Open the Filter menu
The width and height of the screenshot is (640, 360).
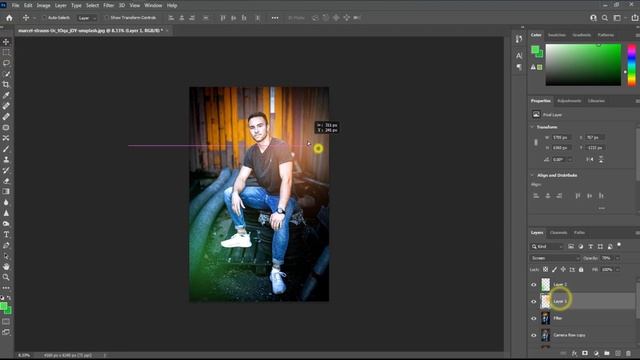109,5
